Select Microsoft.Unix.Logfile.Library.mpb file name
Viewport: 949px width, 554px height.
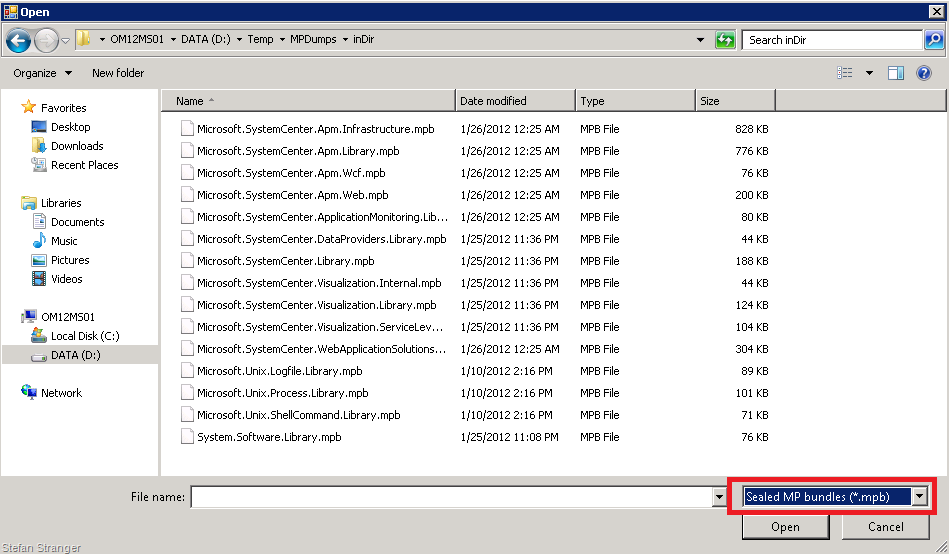click(280, 371)
